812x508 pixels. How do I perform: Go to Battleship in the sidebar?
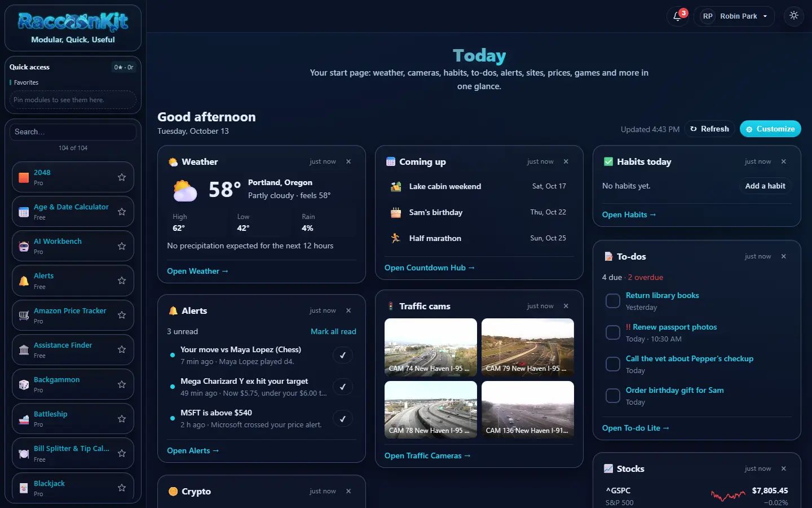(x=73, y=419)
